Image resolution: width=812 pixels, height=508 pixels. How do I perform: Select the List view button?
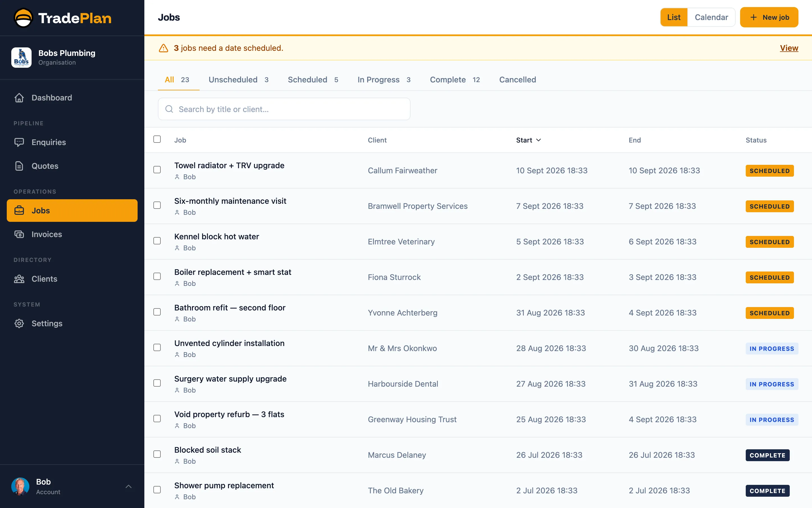click(673, 17)
